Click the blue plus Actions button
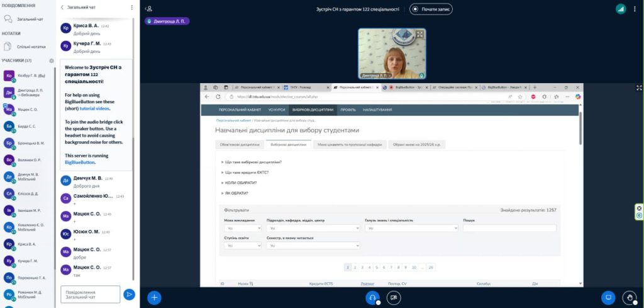The image size is (644, 308). pos(154,297)
